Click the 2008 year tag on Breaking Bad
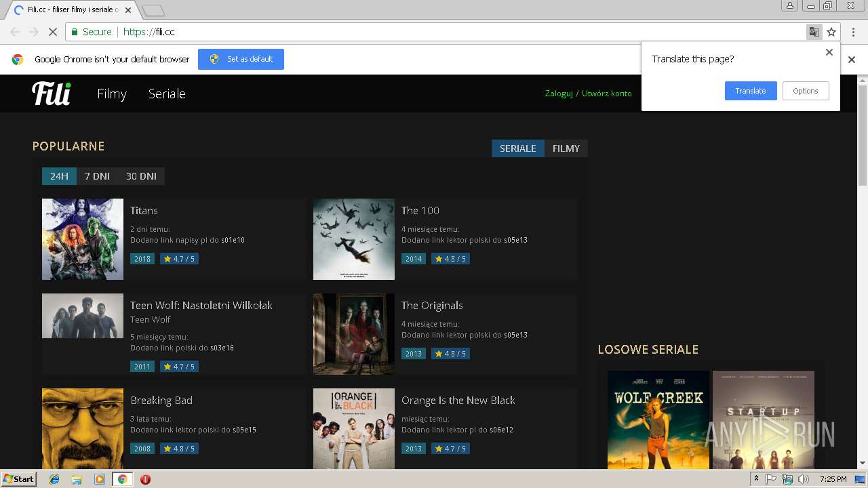 tap(142, 449)
